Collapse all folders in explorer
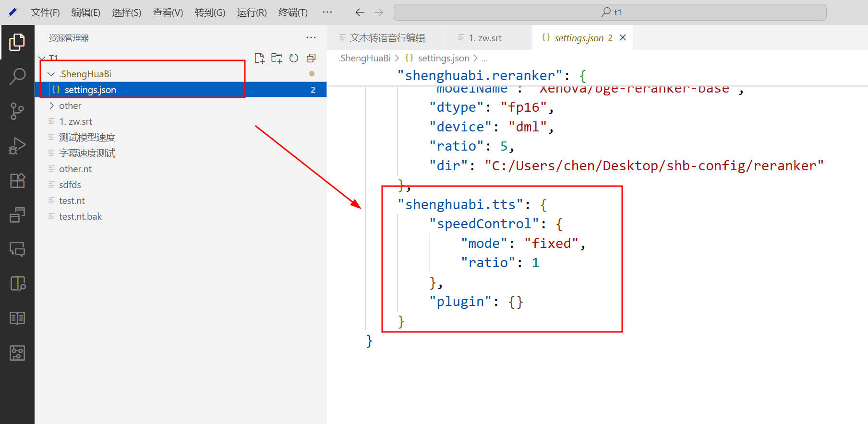 [311, 58]
